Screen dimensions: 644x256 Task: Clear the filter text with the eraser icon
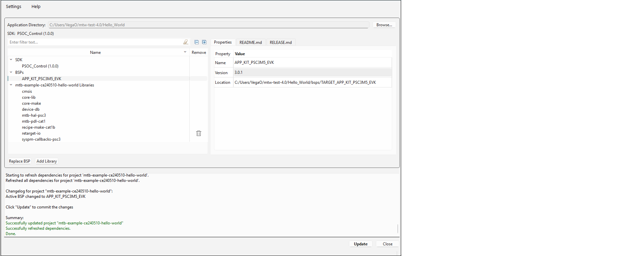point(186,42)
